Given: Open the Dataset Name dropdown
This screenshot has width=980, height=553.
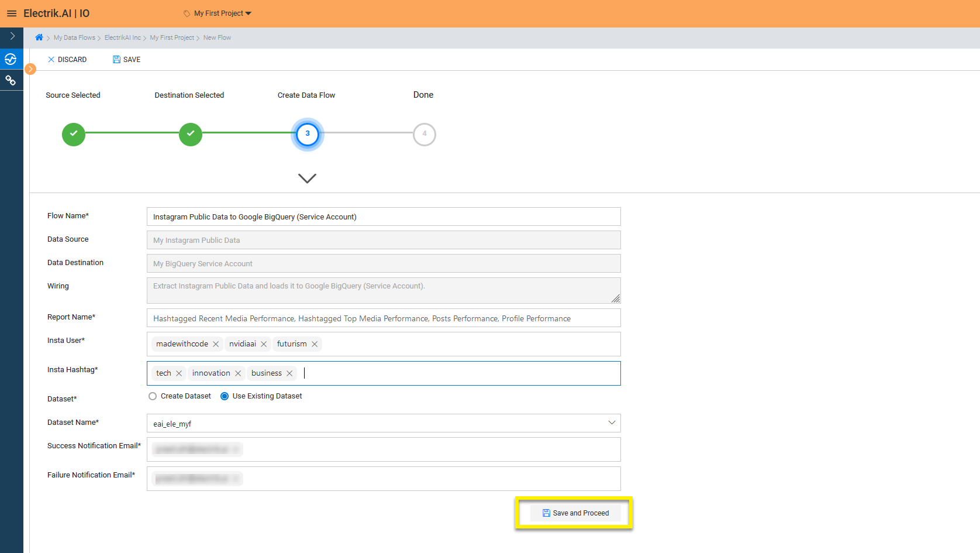Looking at the screenshot, I should (612, 423).
